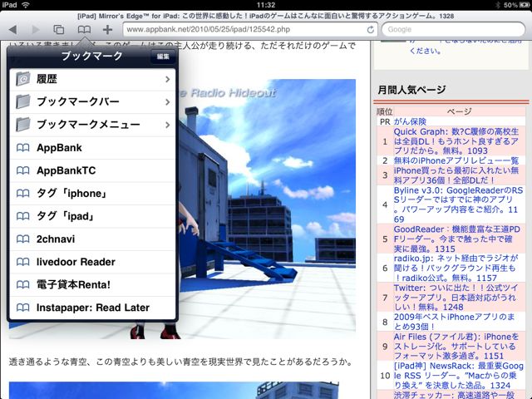Open the tabs pages icon
Image resolution: width=532 pixels, height=399 pixels.
(59, 30)
